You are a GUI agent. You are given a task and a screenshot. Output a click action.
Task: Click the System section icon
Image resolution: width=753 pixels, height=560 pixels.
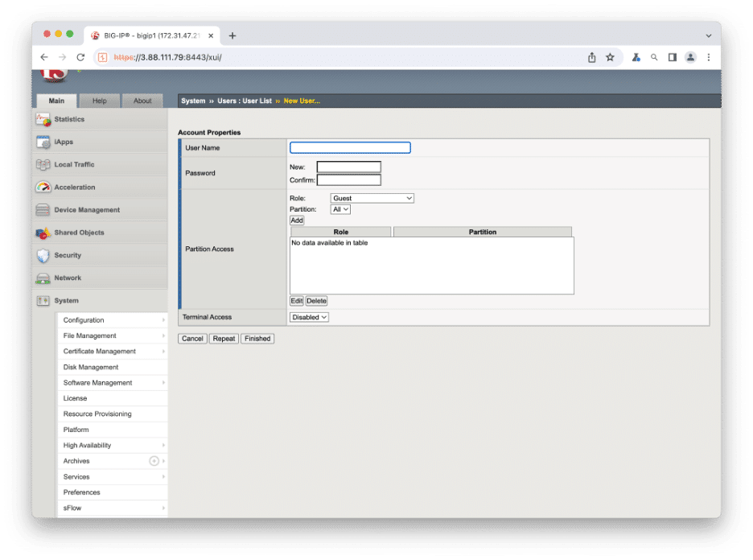43,301
